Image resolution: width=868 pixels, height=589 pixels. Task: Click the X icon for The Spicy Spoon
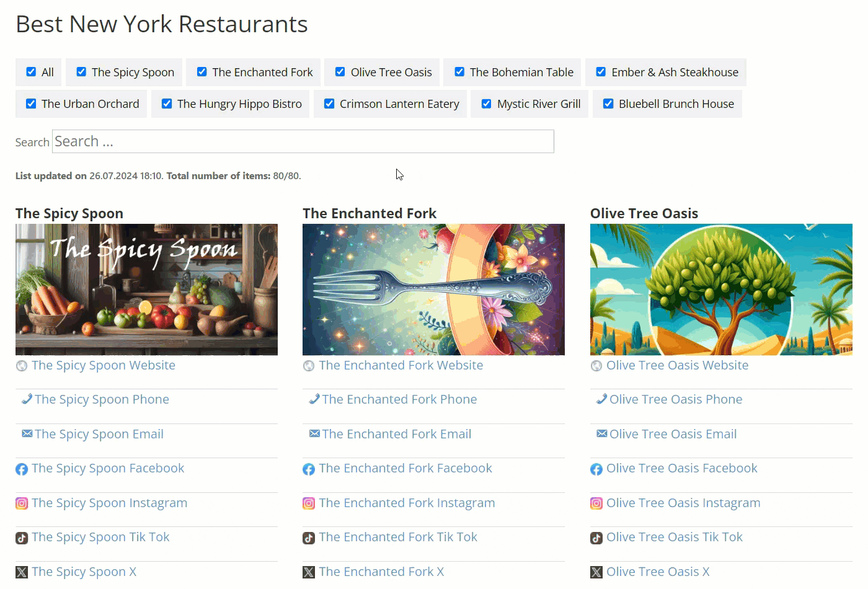point(22,572)
